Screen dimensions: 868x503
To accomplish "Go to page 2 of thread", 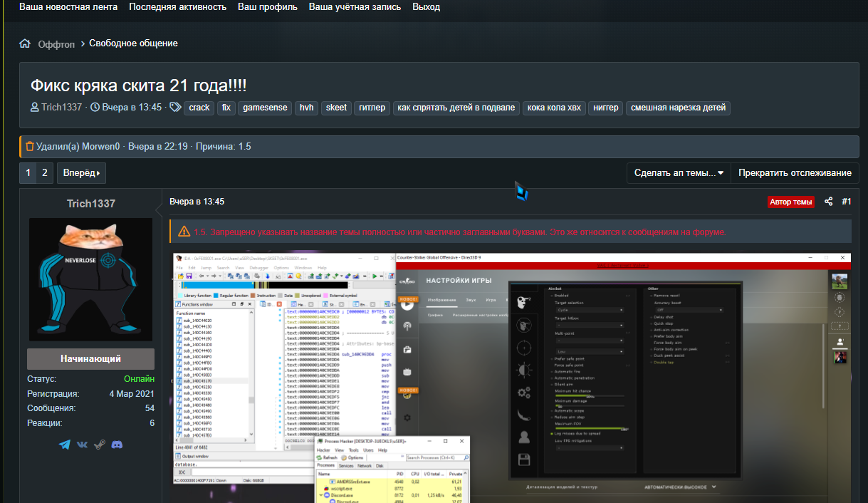I will (44, 173).
